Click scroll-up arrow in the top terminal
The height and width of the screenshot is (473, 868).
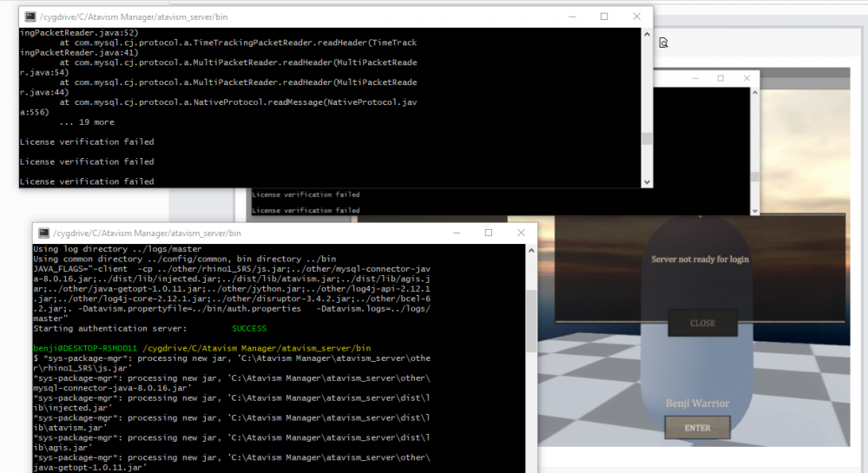pyautogui.click(x=646, y=34)
